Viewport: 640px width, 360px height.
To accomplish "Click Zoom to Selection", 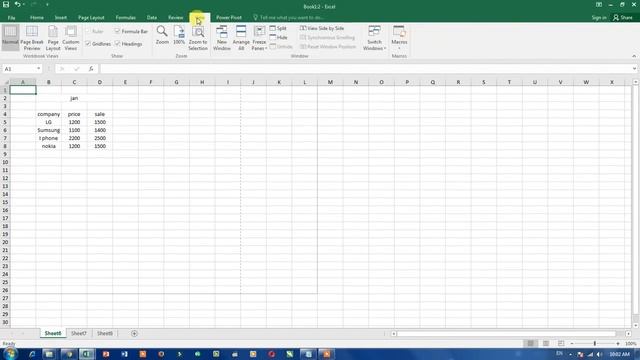I will point(198,38).
